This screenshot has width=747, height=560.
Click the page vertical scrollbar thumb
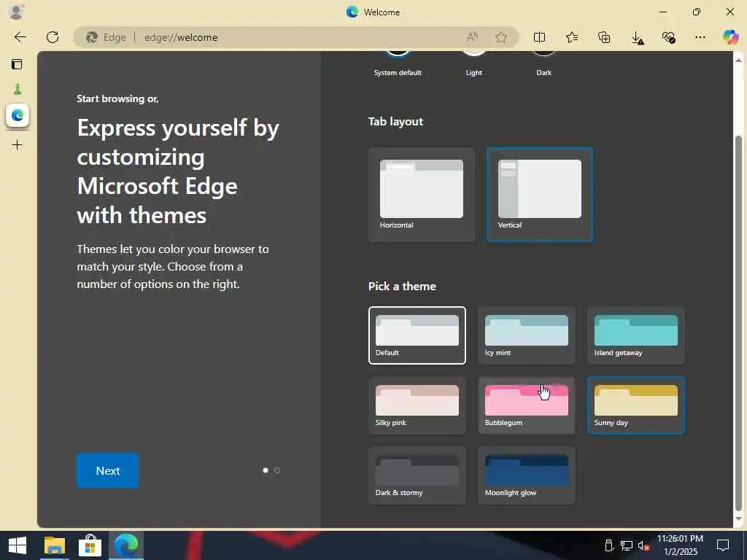coord(738,324)
